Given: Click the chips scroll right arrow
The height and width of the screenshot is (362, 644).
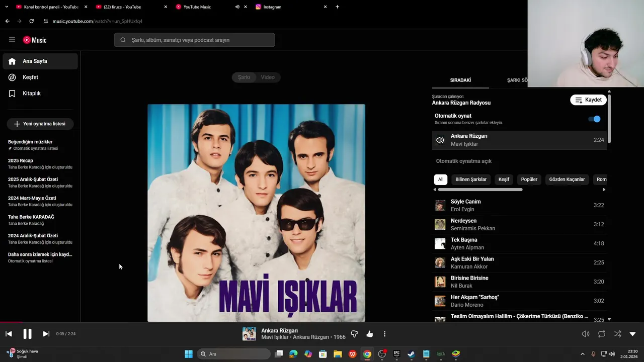Looking at the screenshot, I should click(x=604, y=190).
